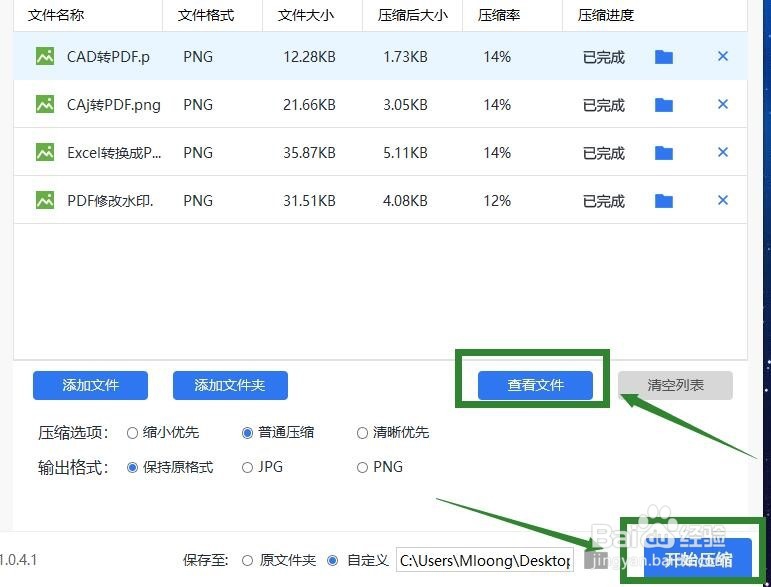Click the 压缩率 column header

tap(499, 15)
